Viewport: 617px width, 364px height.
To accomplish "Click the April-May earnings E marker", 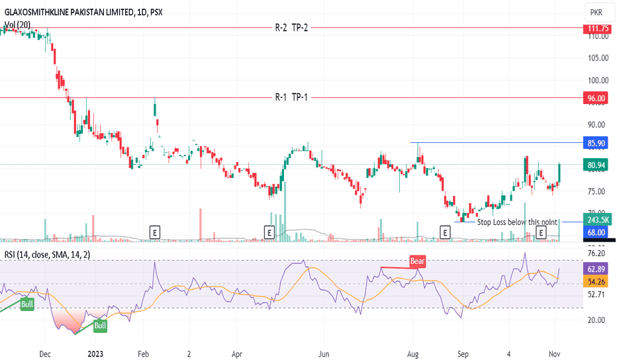I will 269,232.
